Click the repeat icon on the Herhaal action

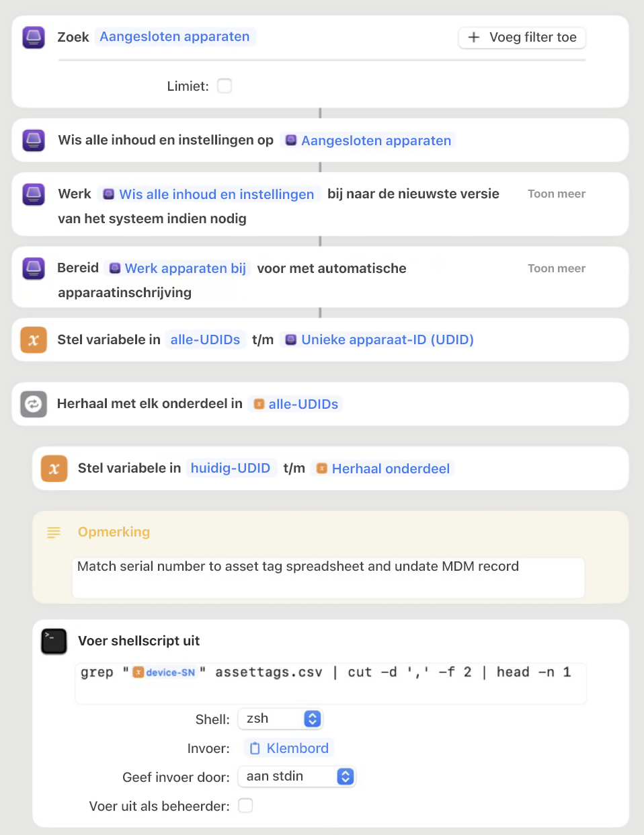coord(33,404)
